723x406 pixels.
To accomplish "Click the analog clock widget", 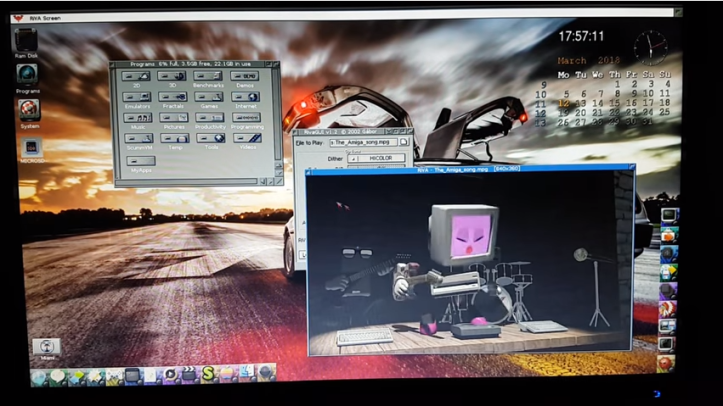I will click(649, 46).
